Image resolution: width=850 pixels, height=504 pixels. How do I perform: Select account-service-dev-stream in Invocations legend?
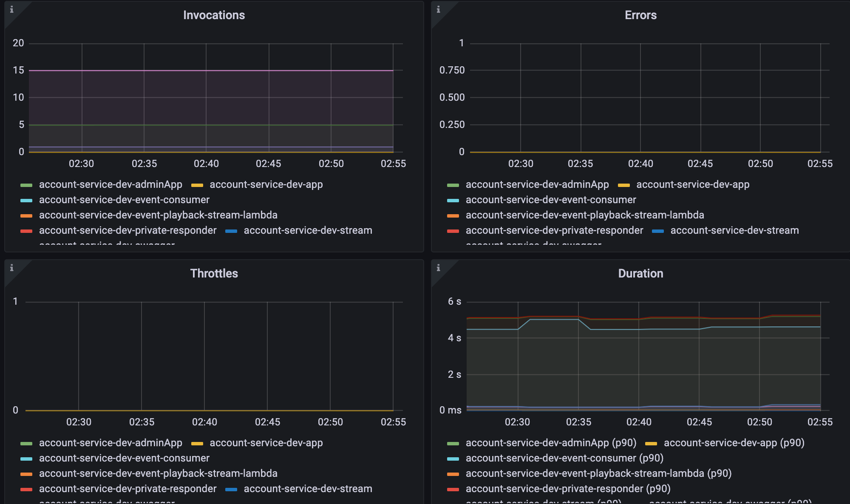click(308, 230)
